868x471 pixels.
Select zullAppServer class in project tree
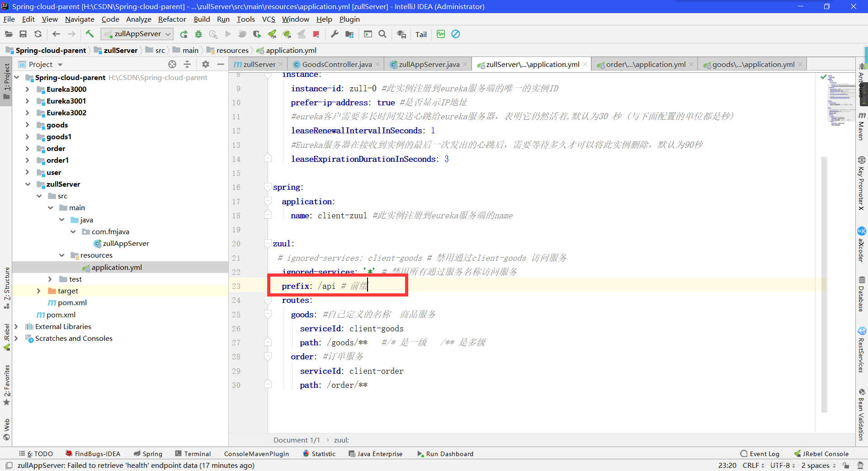click(x=126, y=243)
